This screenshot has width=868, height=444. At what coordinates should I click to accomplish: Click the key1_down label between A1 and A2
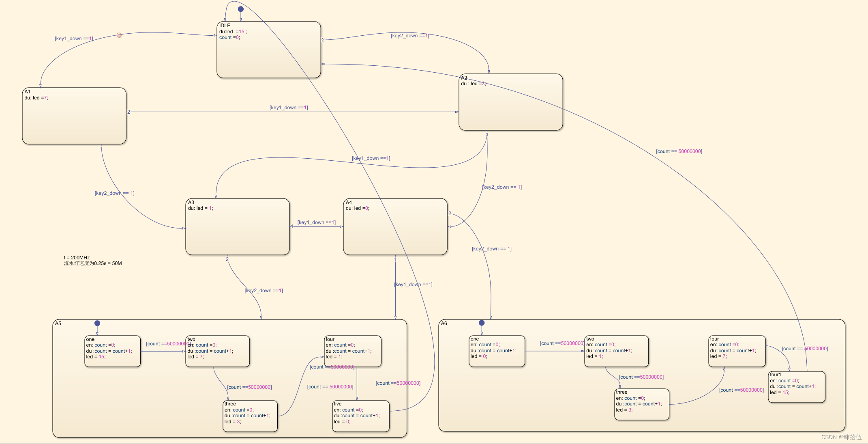[x=289, y=108]
